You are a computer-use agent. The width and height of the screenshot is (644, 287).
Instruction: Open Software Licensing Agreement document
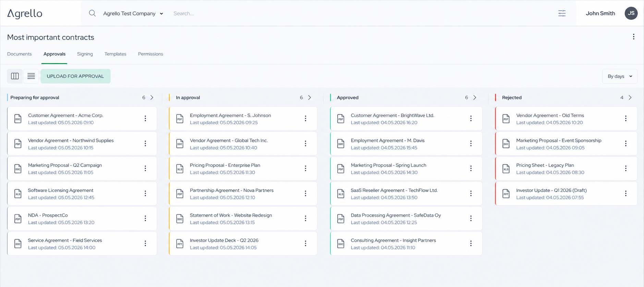(82, 193)
